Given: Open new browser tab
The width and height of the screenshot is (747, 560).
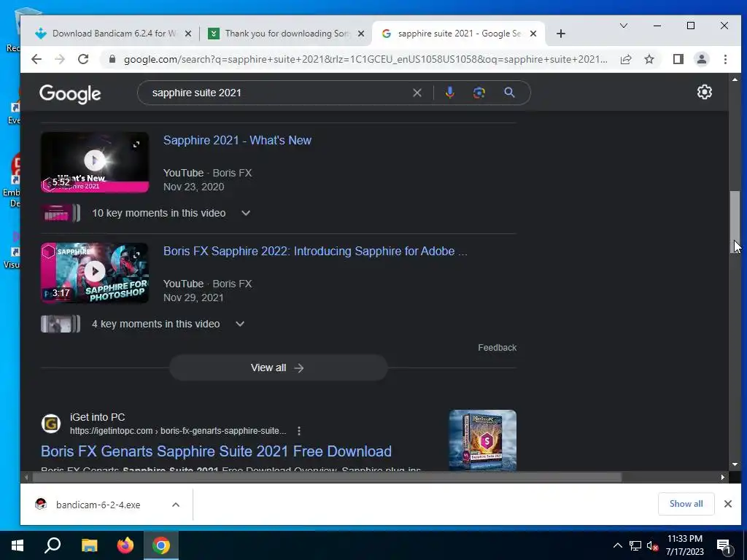Looking at the screenshot, I should point(561,34).
